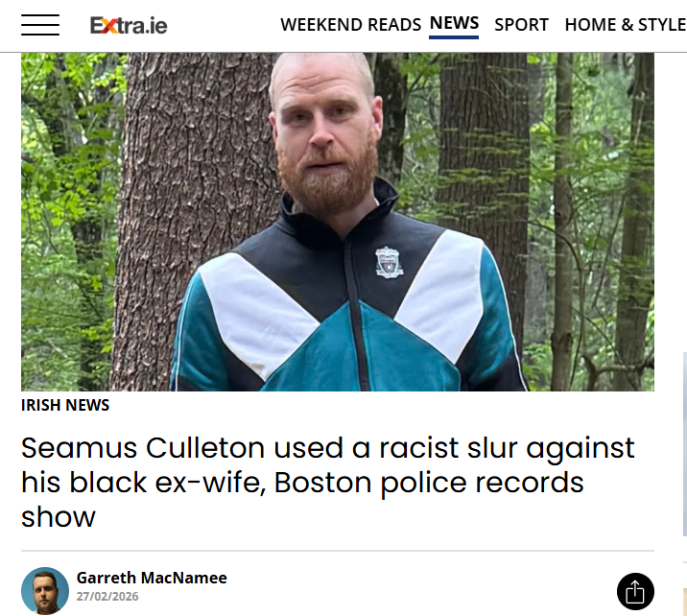Navigate to Home & Style
The width and height of the screenshot is (687, 616).
click(626, 25)
